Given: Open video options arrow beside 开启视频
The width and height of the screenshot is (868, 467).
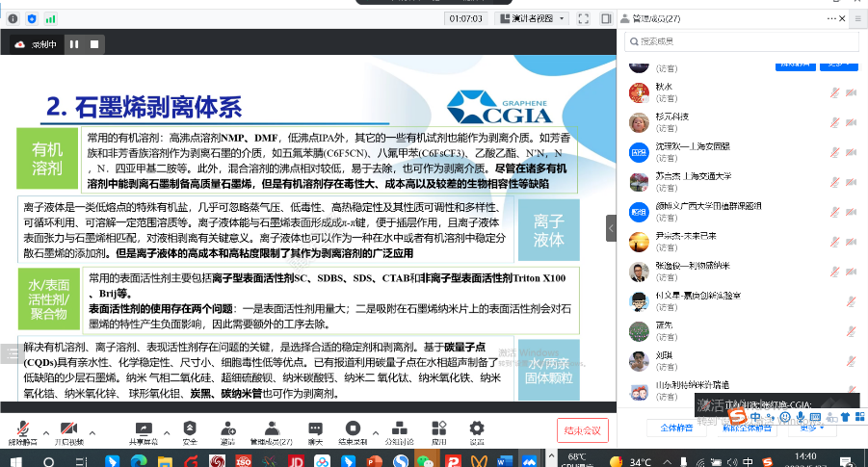Looking at the screenshot, I should (92, 432).
